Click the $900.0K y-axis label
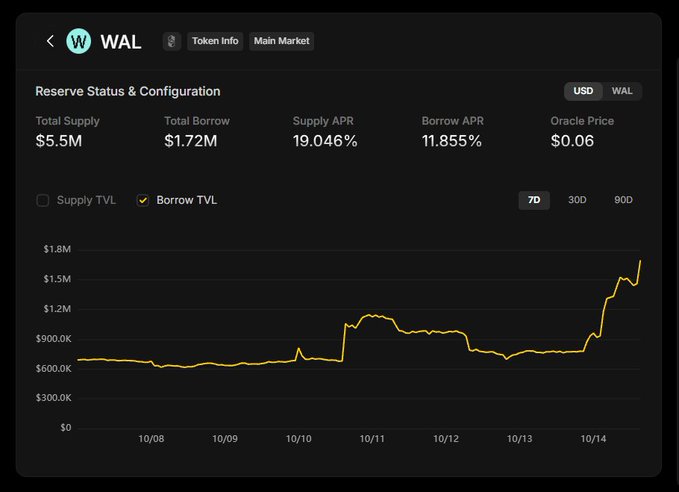The height and width of the screenshot is (492, 679). [x=54, y=339]
